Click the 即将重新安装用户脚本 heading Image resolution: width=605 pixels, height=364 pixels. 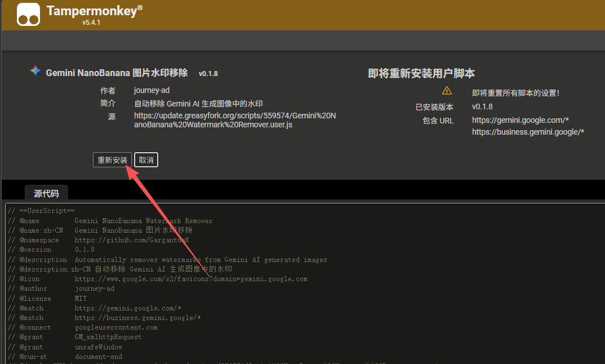(421, 74)
